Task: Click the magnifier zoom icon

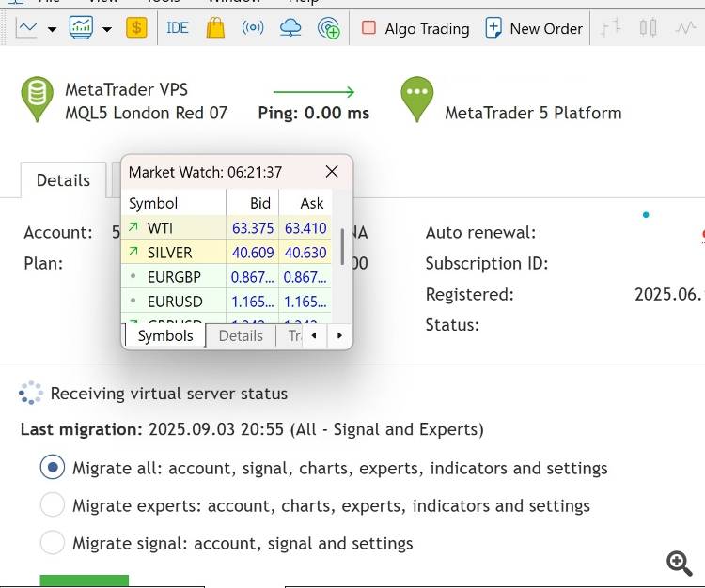Action: coord(679,564)
